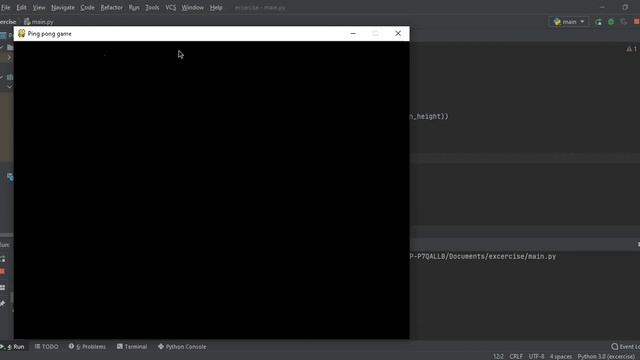Click the red Stop icon in Run panel
640x360 pixels.
2,271
